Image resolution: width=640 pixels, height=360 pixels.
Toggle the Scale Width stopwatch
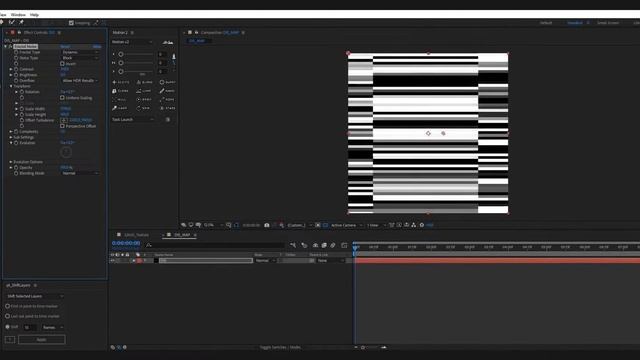point(22,109)
